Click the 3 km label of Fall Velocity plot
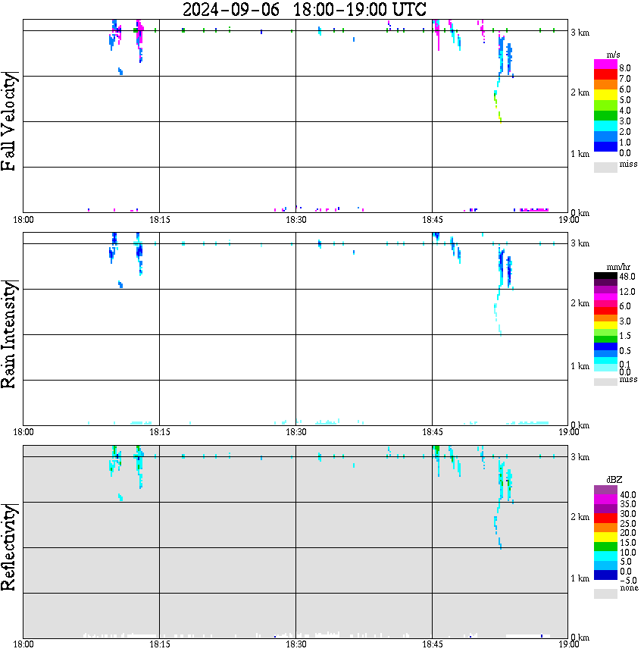The height and width of the screenshot is (658, 644). (580, 33)
